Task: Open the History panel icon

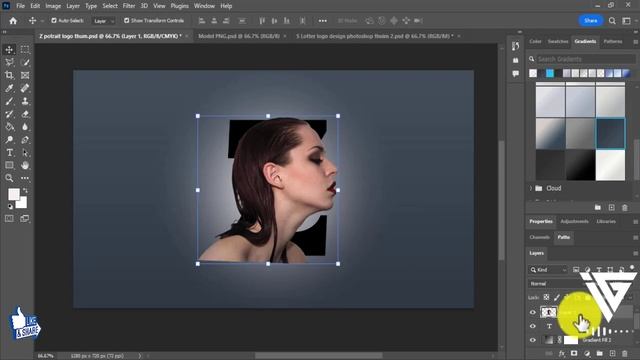Action: [516, 46]
